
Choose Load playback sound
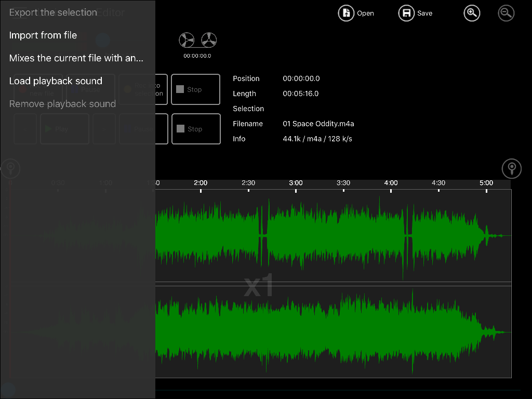56,81
